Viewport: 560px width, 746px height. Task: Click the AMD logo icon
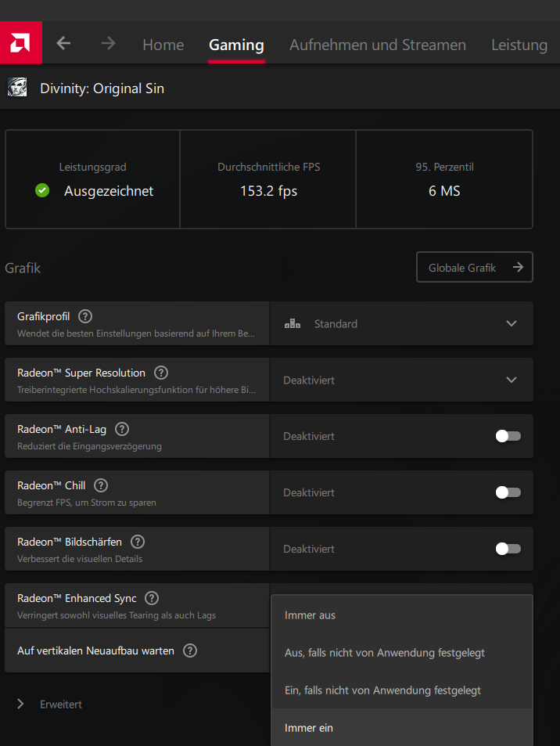20,43
